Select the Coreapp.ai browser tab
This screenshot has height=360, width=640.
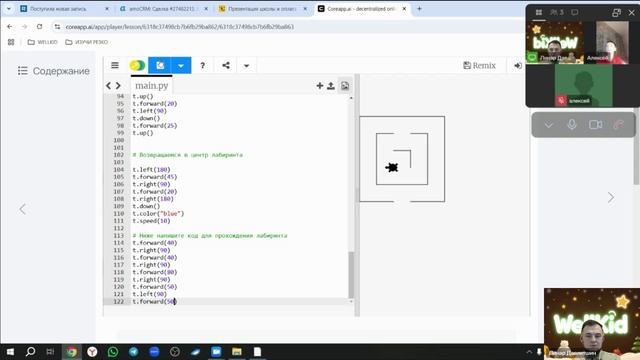362,9
